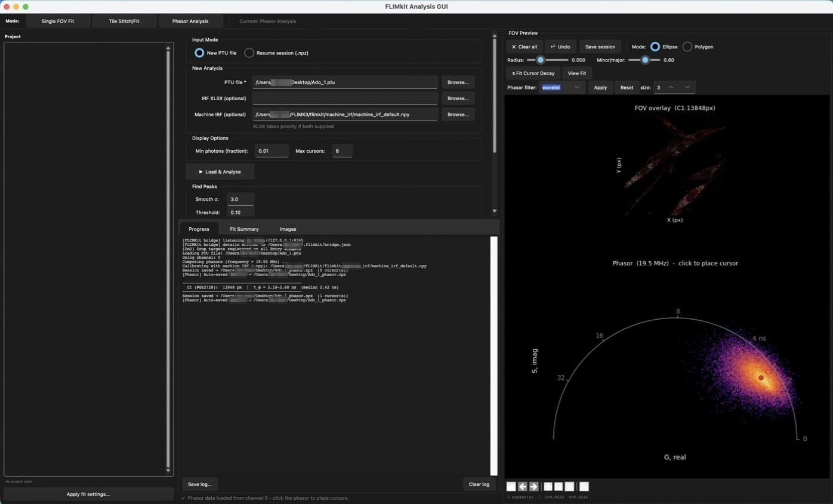The width and height of the screenshot is (833, 504).
Task: Switch to Tile Stitch/Fit mode
Action: click(124, 21)
